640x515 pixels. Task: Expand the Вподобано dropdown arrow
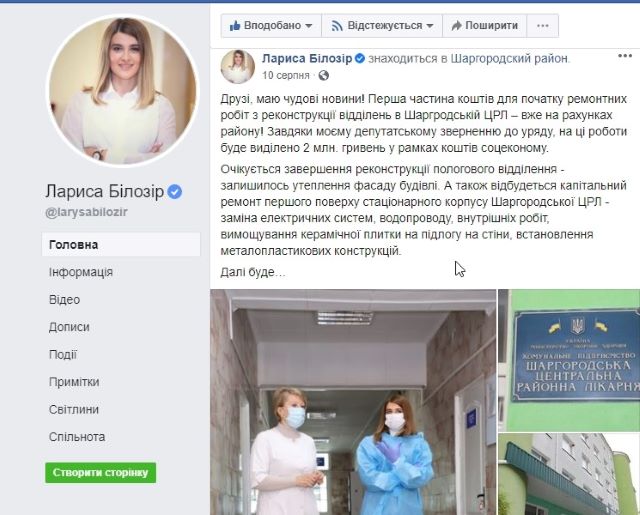coord(309,26)
